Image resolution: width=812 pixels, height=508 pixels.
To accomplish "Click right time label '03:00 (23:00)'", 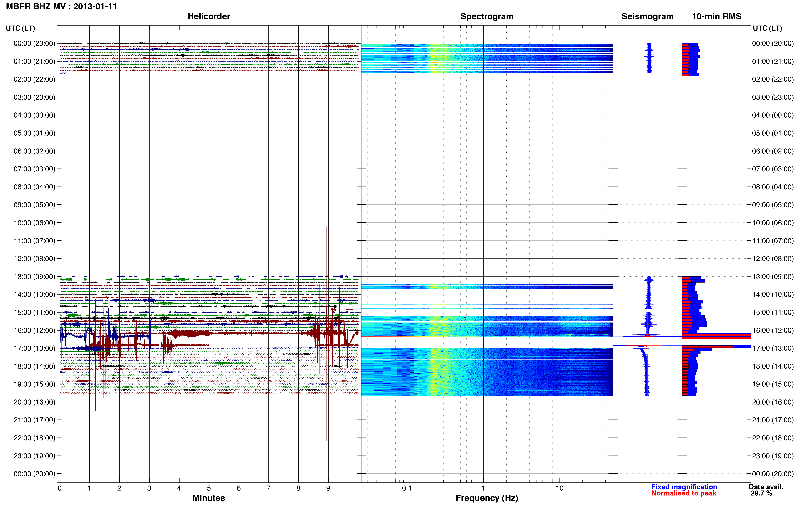I will click(773, 97).
